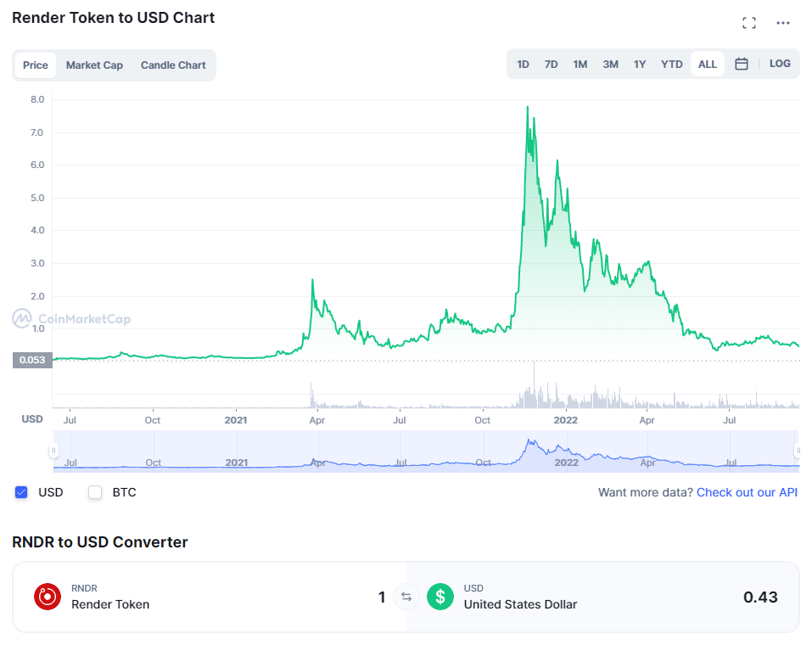Click the swap currencies arrows icon
The height and width of the screenshot is (645, 812).
[x=406, y=597]
